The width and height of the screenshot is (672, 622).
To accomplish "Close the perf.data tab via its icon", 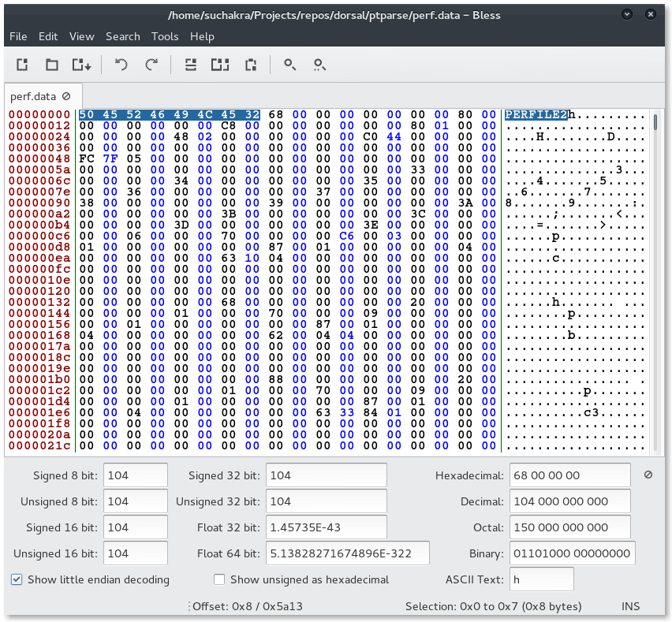I will pos(66,96).
